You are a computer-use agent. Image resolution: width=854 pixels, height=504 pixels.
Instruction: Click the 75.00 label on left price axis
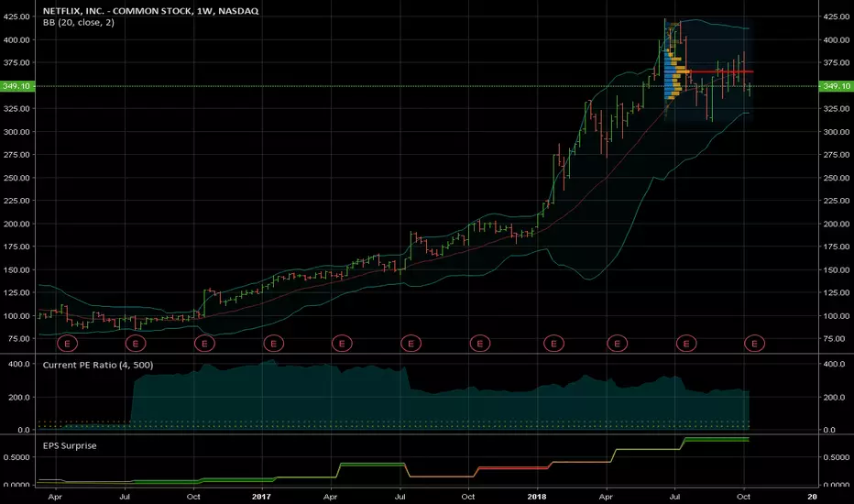19,338
